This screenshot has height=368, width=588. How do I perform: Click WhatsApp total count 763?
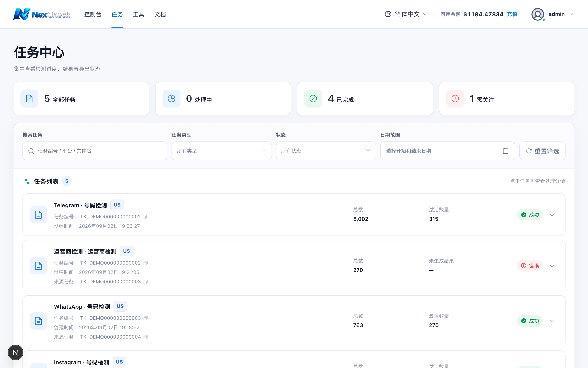(x=358, y=325)
